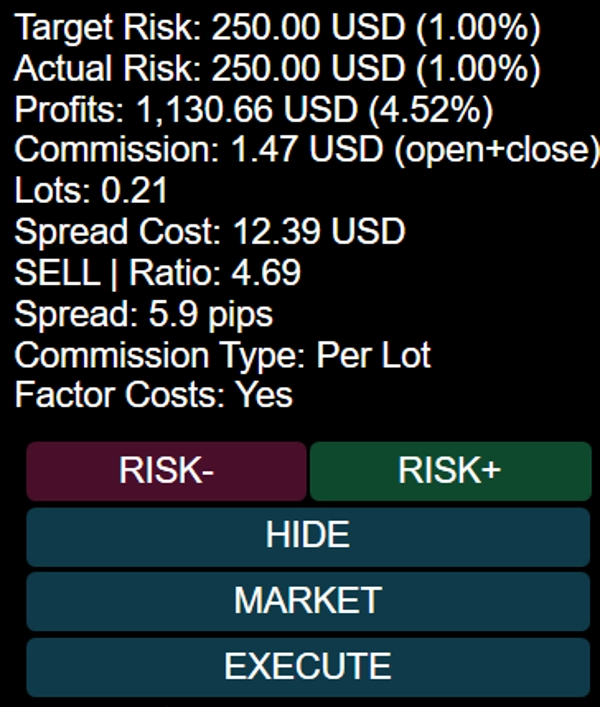Viewport: 600px width, 707px height.
Task: Select the 'Per Lot' commission type value
Action: click(374, 355)
